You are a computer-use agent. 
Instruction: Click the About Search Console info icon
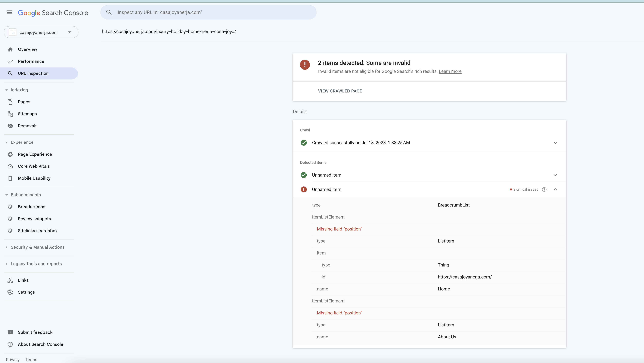[10, 344]
